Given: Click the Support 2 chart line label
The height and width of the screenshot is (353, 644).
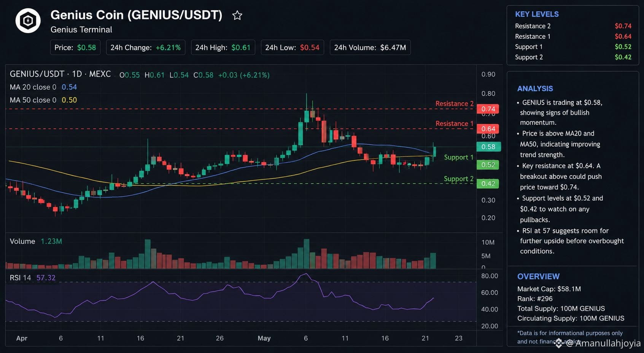Looking at the screenshot, I should [459, 179].
